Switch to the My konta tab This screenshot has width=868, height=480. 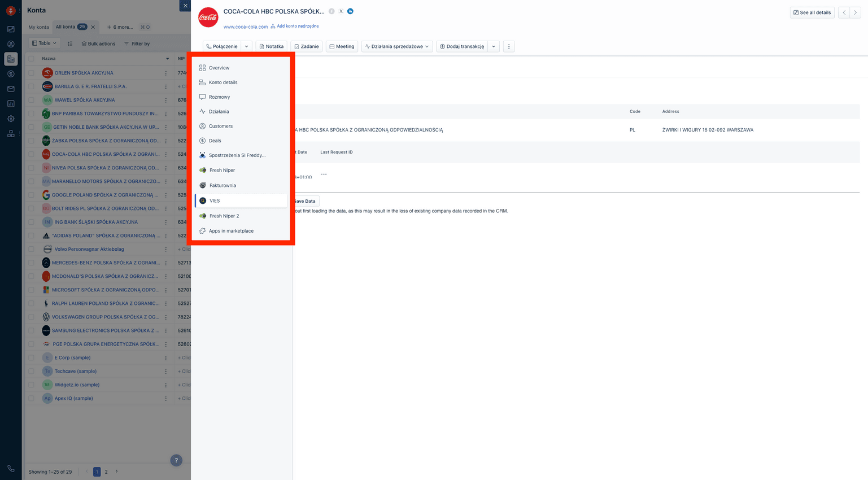point(39,27)
